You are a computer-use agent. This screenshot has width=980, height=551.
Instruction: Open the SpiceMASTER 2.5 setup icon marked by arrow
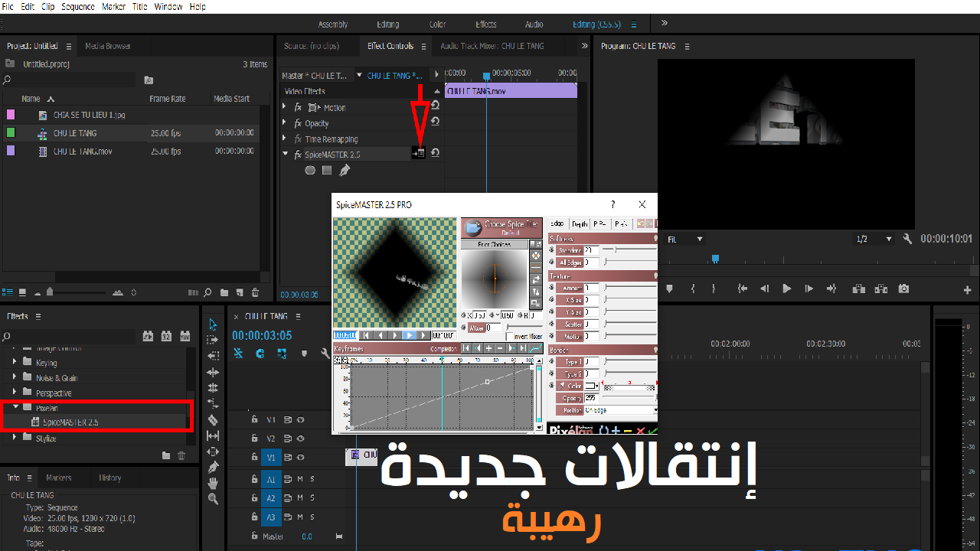418,153
